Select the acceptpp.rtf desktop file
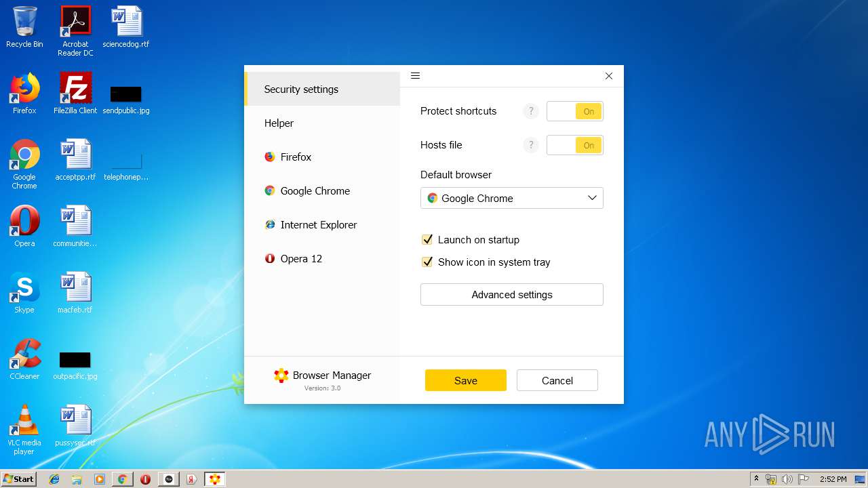The width and height of the screenshot is (868, 488). coord(75,160)
